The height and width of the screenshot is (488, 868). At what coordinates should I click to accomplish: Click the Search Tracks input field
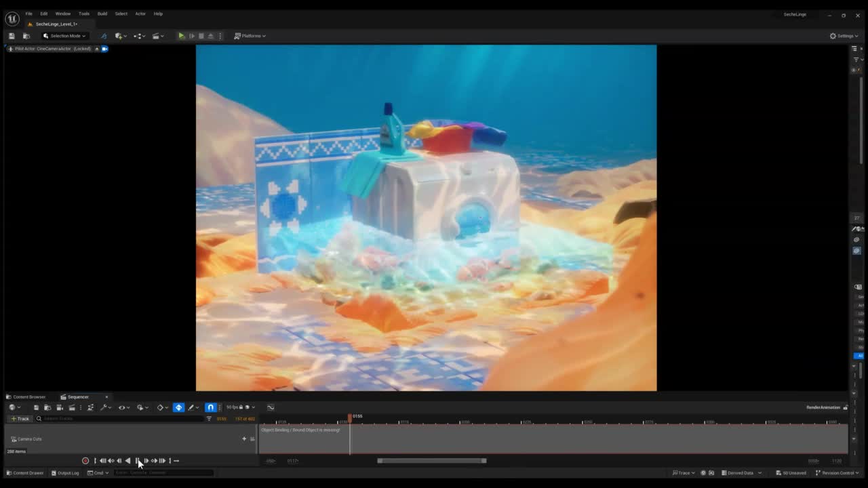coord(120,419)
